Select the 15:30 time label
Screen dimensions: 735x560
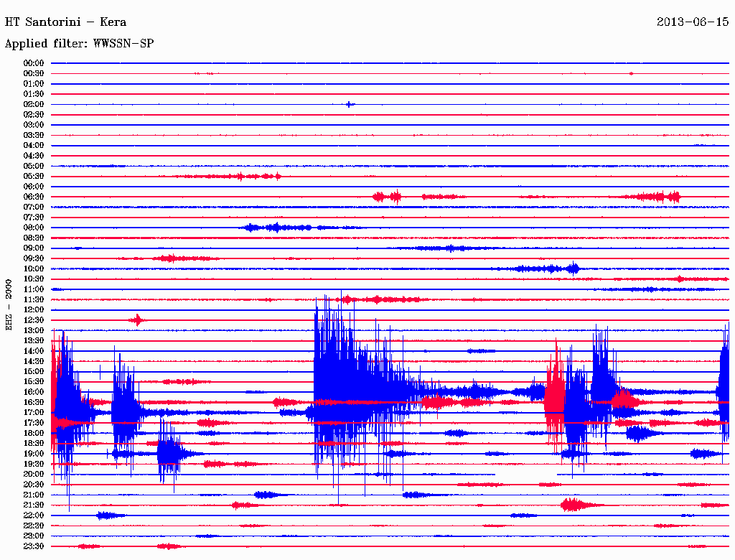(34, 382)
